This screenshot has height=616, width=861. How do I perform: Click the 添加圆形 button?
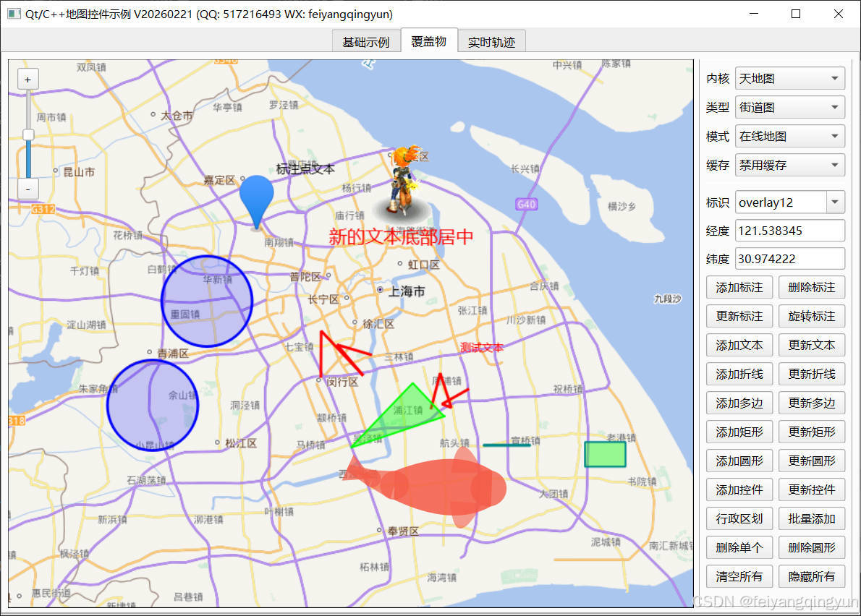(739, 461)
